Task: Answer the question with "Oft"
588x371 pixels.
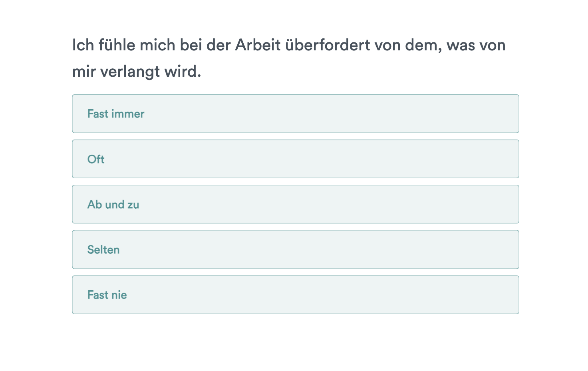Action: [295, 159]
